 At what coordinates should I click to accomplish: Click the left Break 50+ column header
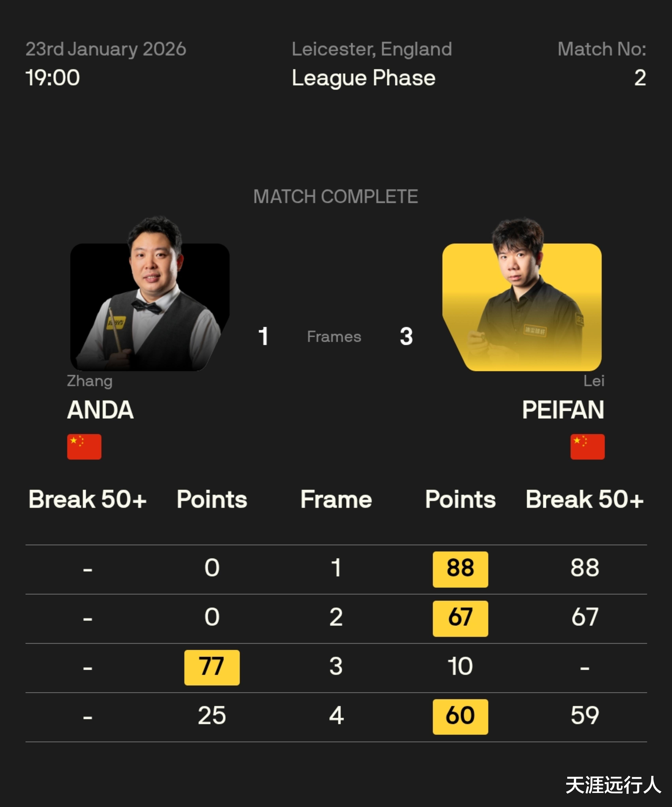[x=88, y=499]
